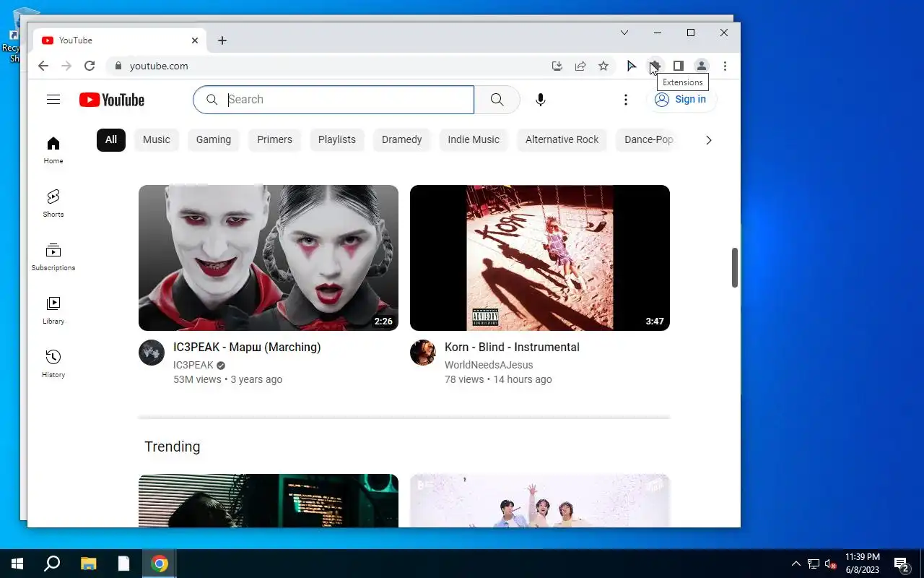Screen dimensions: 924x578
Task: Play the Korn Blind video thumbnail
Action: 540,258
